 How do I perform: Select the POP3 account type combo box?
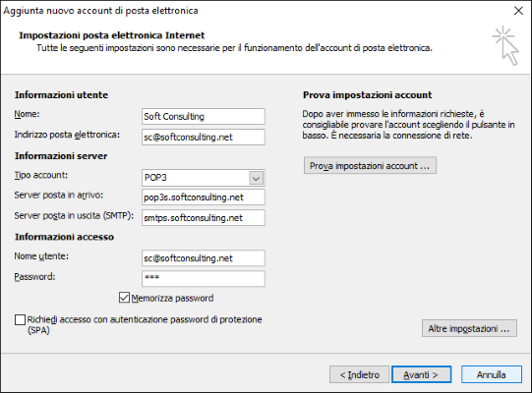click(204, 178)
